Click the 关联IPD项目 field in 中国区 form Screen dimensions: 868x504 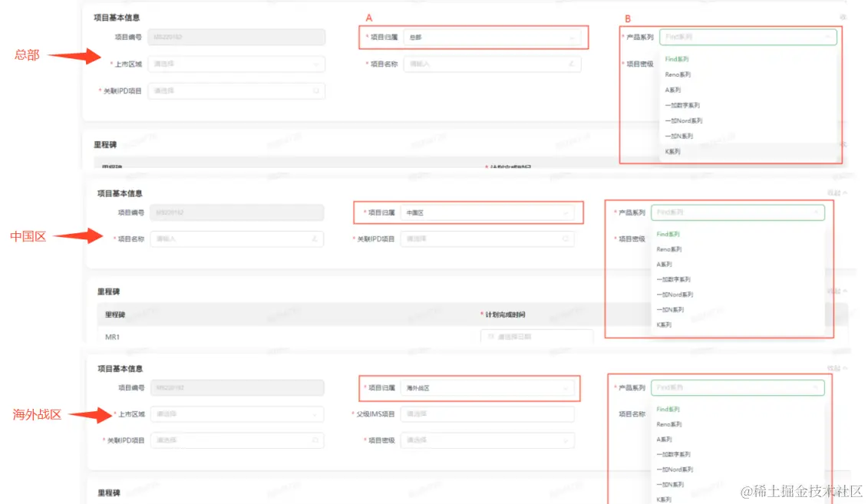487,239
